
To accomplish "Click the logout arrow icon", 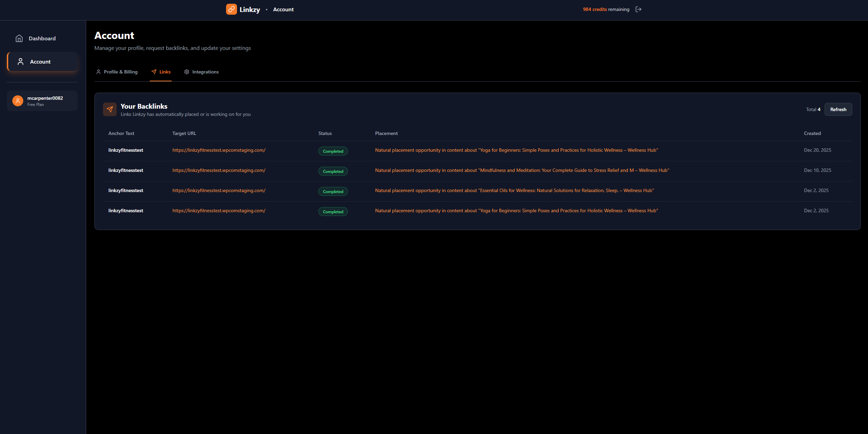I will pos(638,9).
